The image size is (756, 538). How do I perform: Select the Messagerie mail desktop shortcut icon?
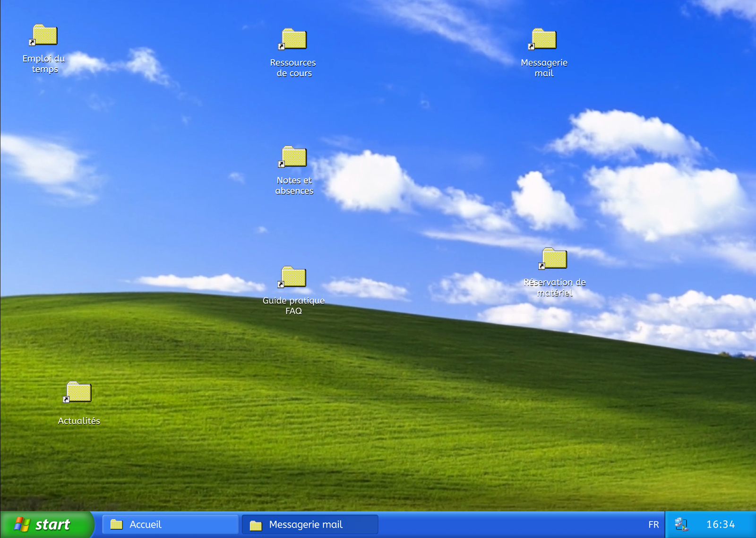pyautogui.click(x=543, y=39)
